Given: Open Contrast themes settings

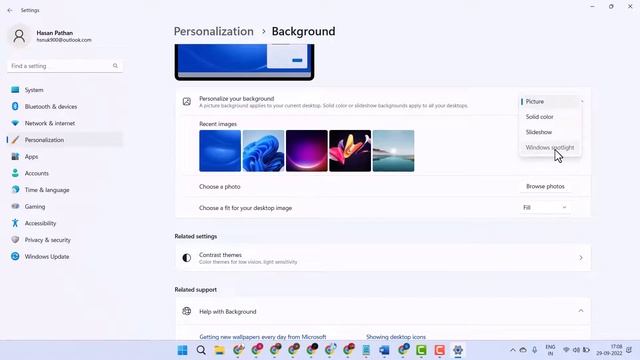Looking at the screenshot, I should (x=383, y=258).
